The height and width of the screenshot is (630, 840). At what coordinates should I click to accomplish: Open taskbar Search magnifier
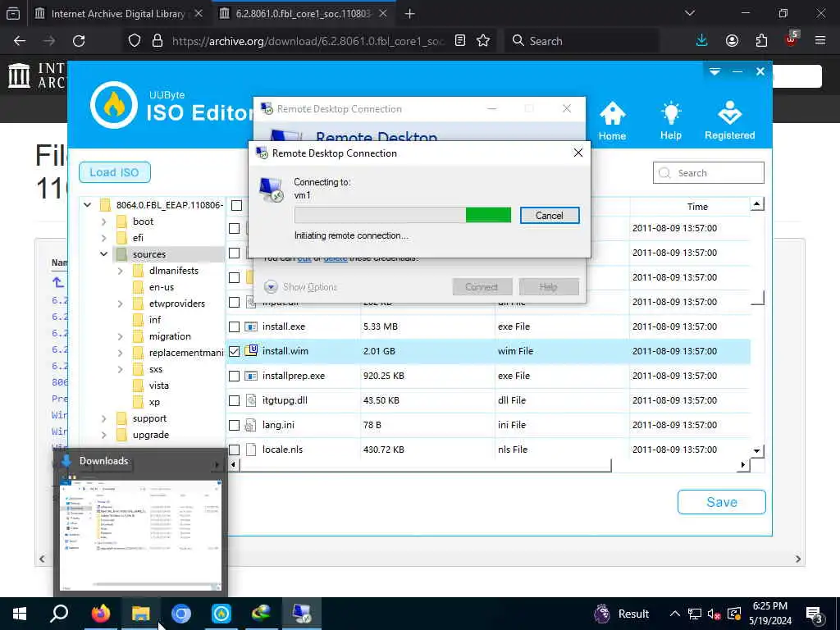pos(59,614)
